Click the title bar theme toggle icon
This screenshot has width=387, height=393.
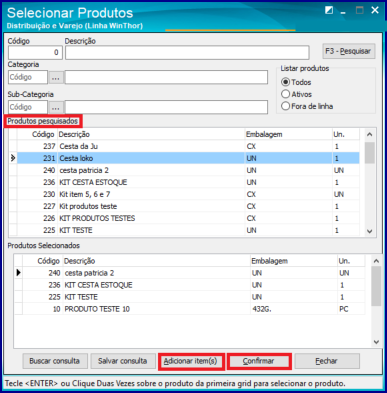[329, 11]
